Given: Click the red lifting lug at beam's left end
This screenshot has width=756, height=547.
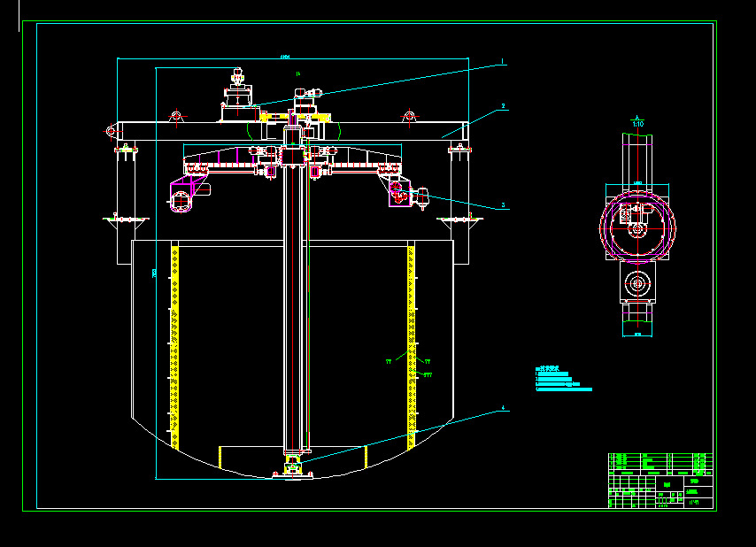Looking at the screenshot, I should click(x=111, y=131).
